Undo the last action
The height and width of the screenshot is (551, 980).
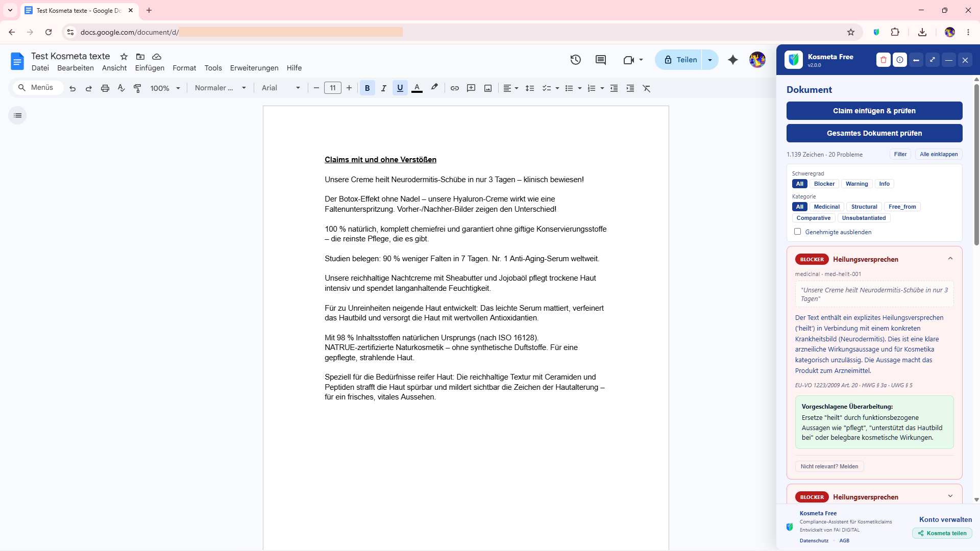(72, 88)
